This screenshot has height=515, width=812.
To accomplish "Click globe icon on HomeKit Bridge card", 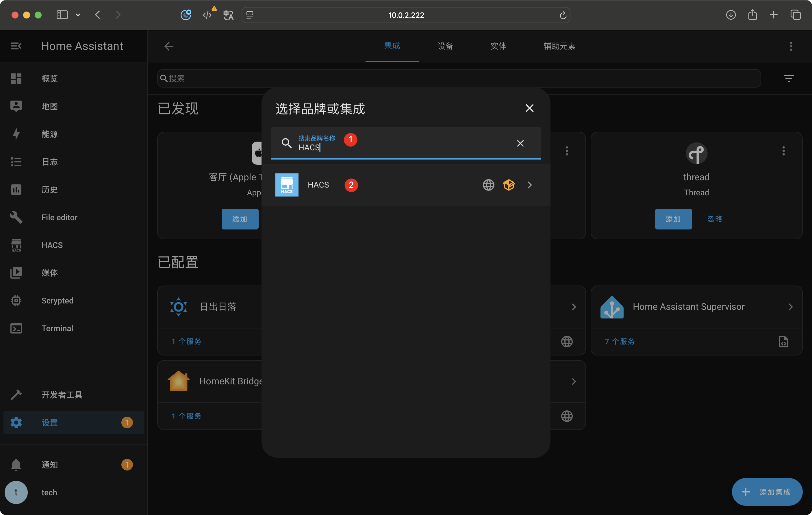I will [567, 416].
